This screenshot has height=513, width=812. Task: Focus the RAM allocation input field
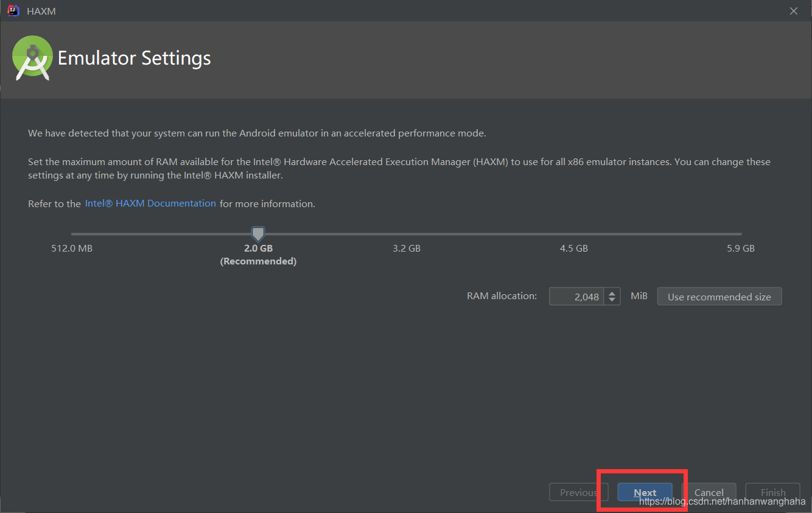[577, 297]
